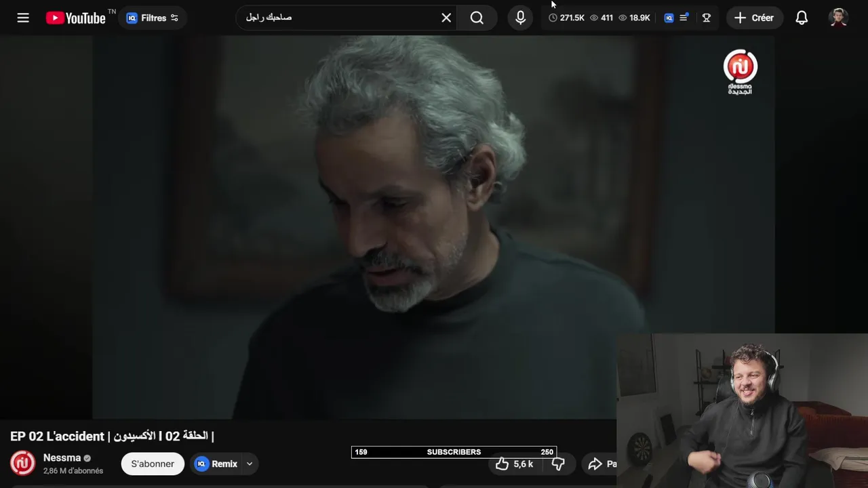The height and width of the screenshot is (488, 868).
Task: Open the YouTube hamburger guide menu
Action: [23, 18]
